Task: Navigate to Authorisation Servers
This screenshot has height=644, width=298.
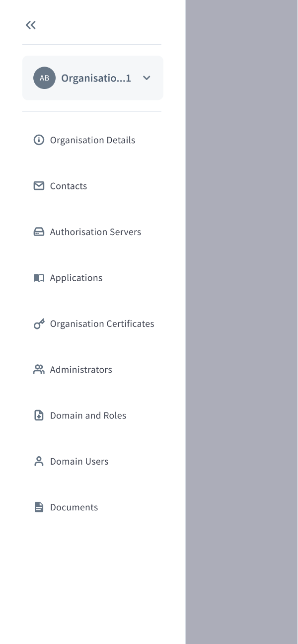Action: pos(95,232)
